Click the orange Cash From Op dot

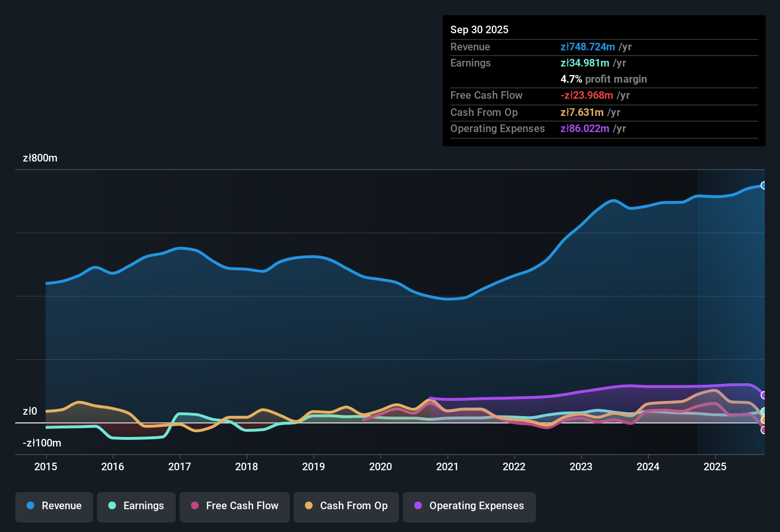click(x=308, y=506)
